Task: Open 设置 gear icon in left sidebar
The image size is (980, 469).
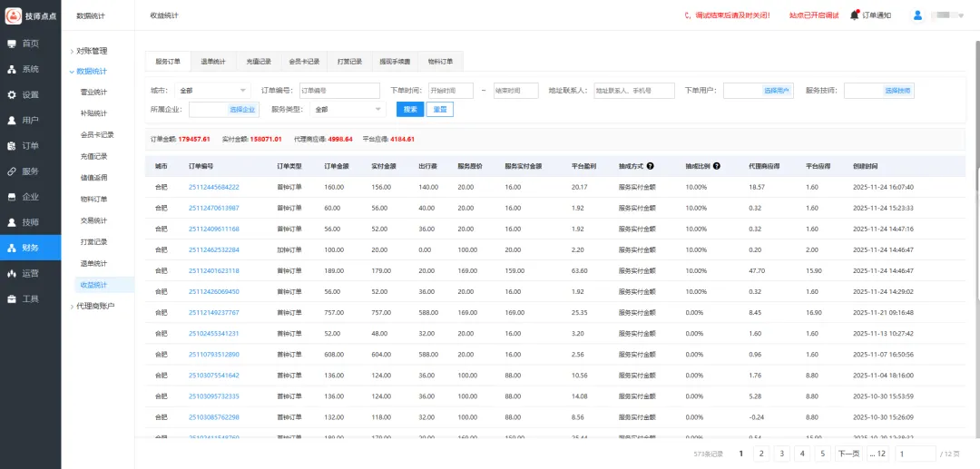Action: click(x=12, y=94)
